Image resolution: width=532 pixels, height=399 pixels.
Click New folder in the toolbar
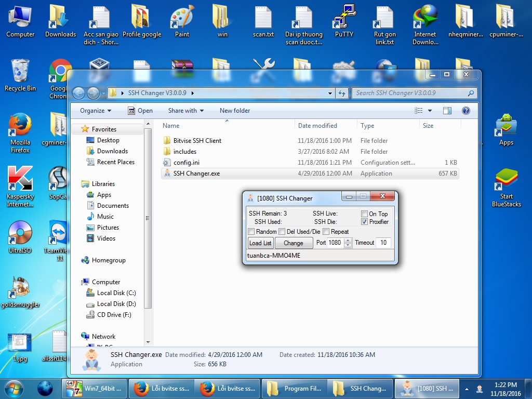point(235,111)
